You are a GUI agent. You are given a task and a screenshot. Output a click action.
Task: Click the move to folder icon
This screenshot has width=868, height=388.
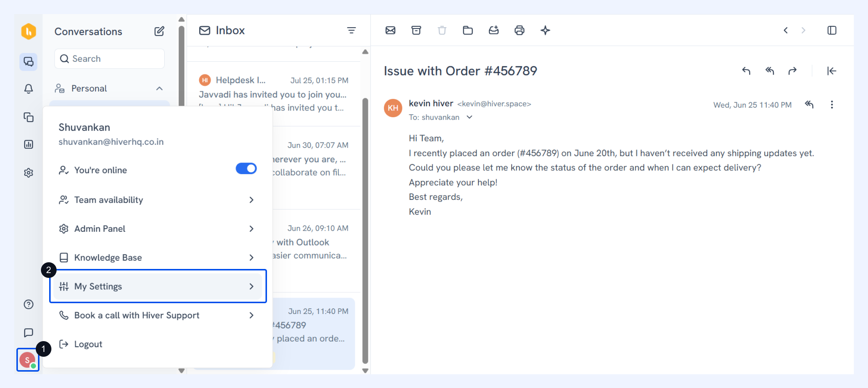coord(468,30)
